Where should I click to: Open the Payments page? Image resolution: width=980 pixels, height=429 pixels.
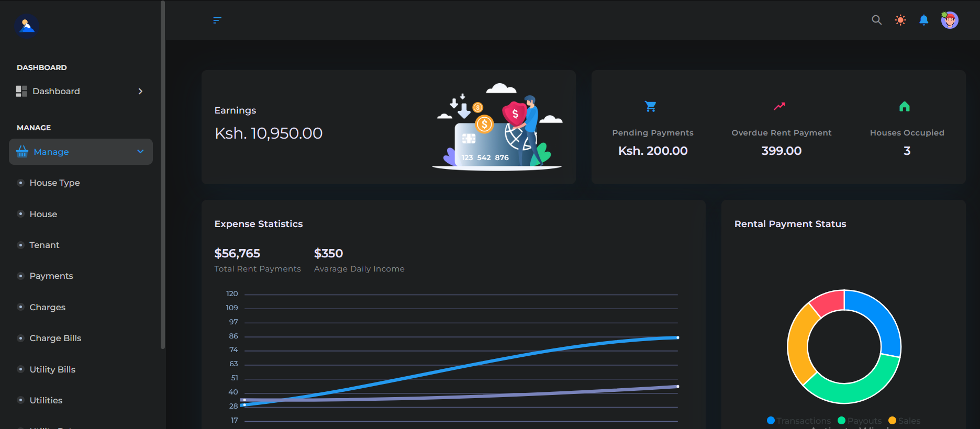pyautogui.click(x=51, y=276)
